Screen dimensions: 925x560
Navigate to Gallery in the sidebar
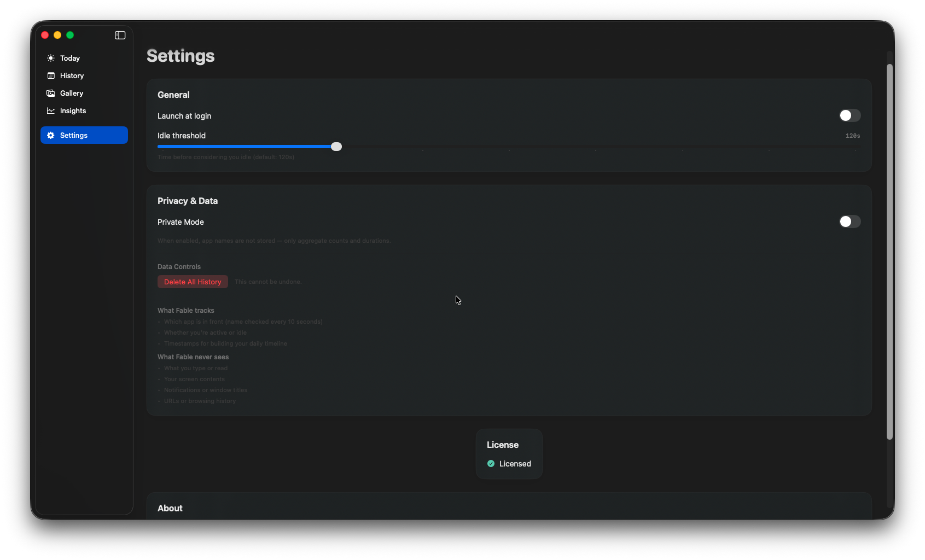click(71, 93)
